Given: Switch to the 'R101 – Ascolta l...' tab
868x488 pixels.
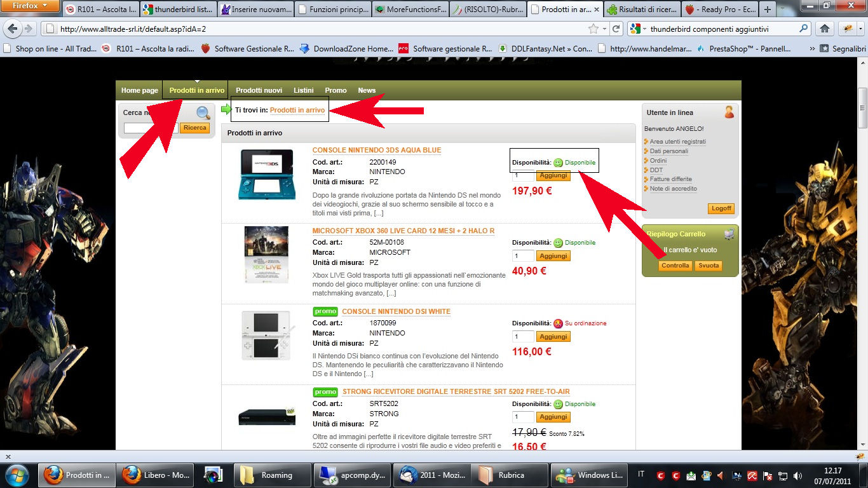Looking at the screenshot, I should click(100, 10).
